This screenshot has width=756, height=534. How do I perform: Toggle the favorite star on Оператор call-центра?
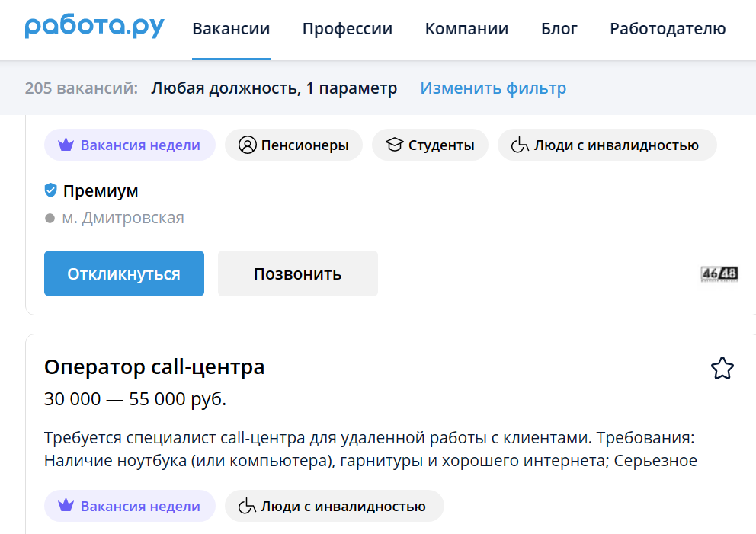coord(722,369)
